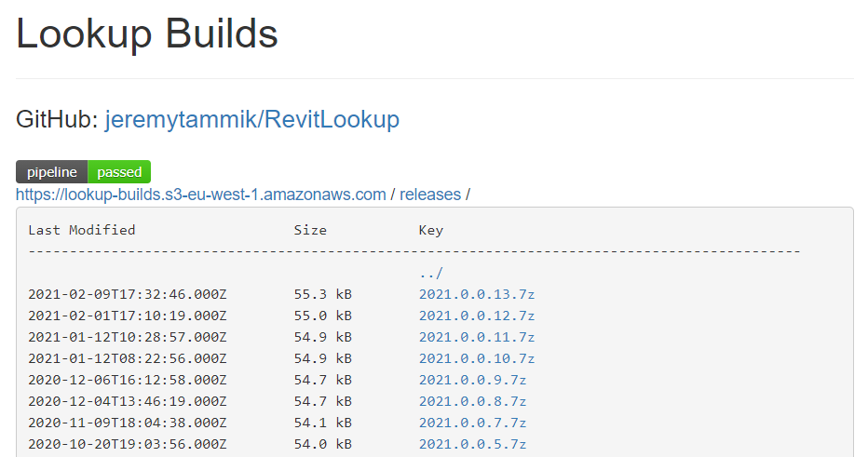
Task: Download build 2021.0.0.8.7z
Action: [x=472, y=401]
